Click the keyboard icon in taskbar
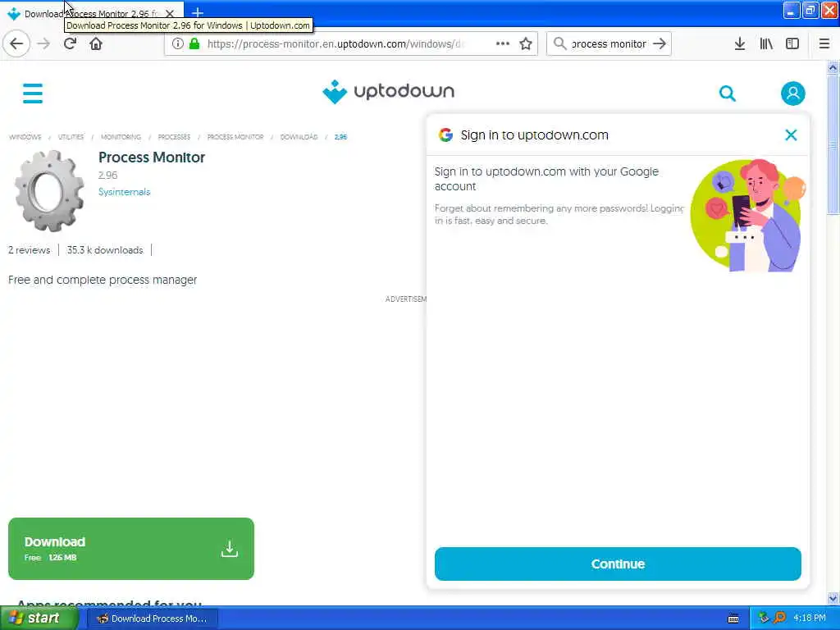The width and height of the screenshot is (840, 630). [733, 619]
